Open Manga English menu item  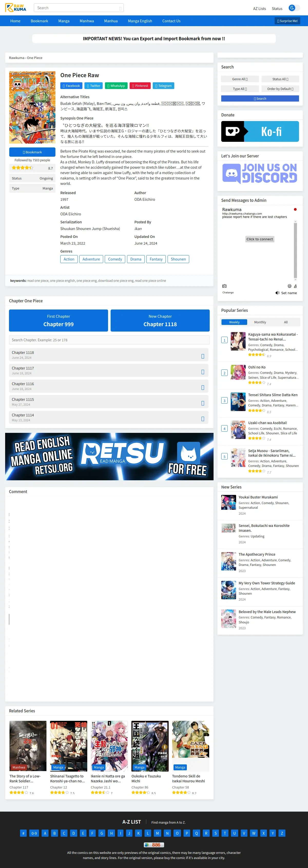(x=140, y=21)
